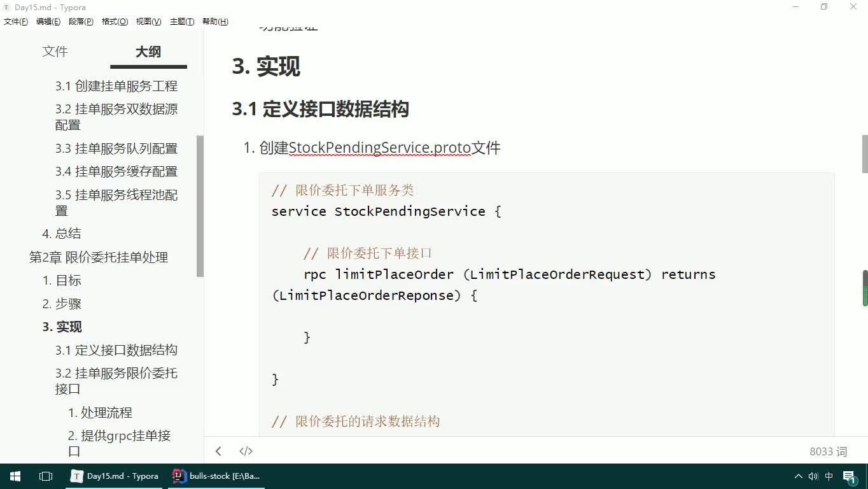Switch to the 大纲 sidebar tab
The height and width of the screenshot is (489, 868).
pyautogui.click(x=148, y=52)
